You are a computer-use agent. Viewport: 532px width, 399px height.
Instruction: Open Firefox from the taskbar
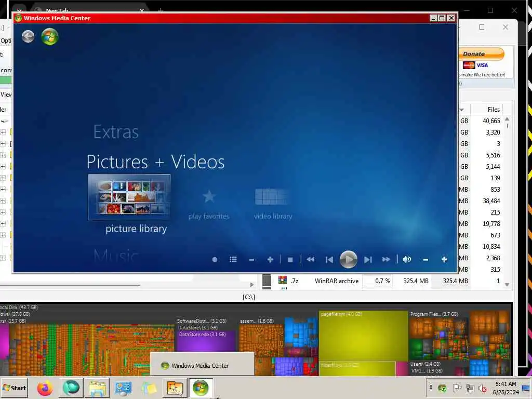(45, 388)
